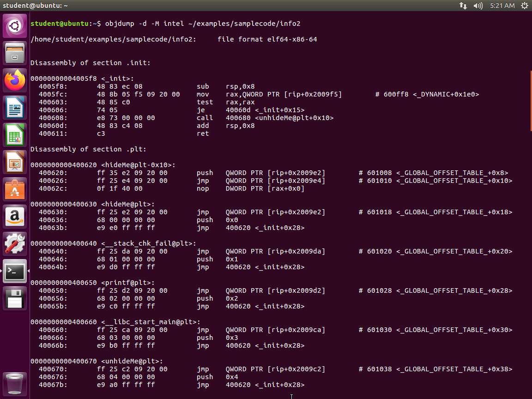Click the objdump command line text

coord(202,24)
